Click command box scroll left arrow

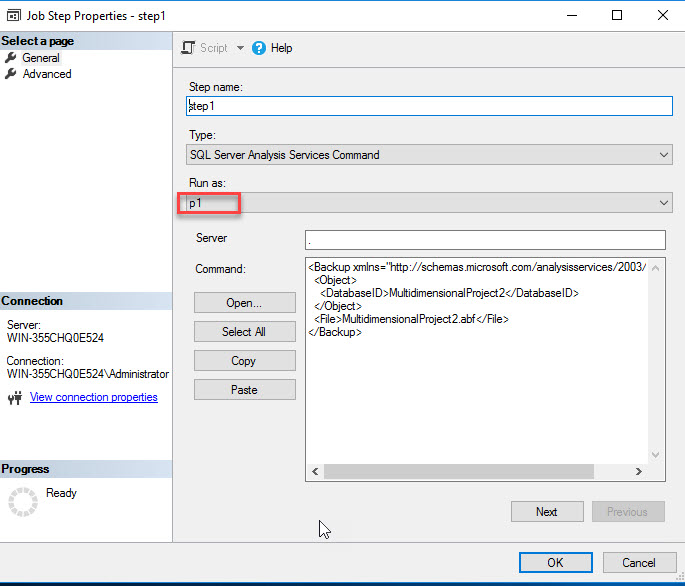315,472
